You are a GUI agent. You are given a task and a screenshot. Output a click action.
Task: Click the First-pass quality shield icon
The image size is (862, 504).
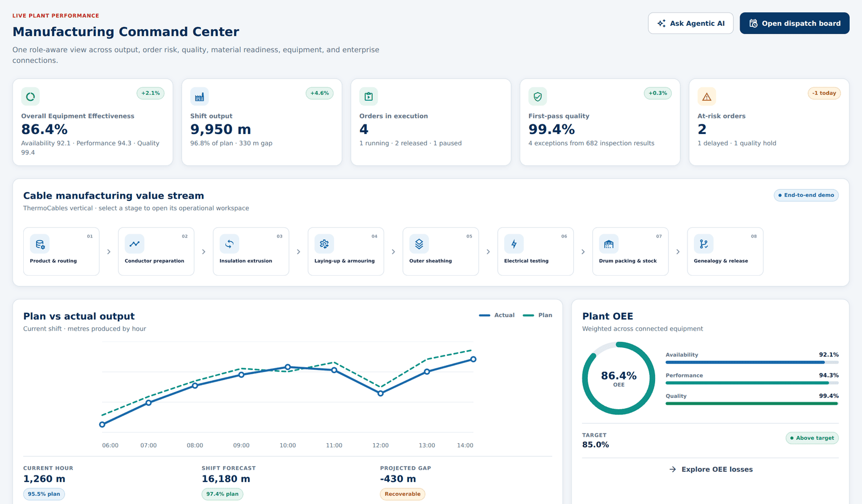click(x=538, y=96)
